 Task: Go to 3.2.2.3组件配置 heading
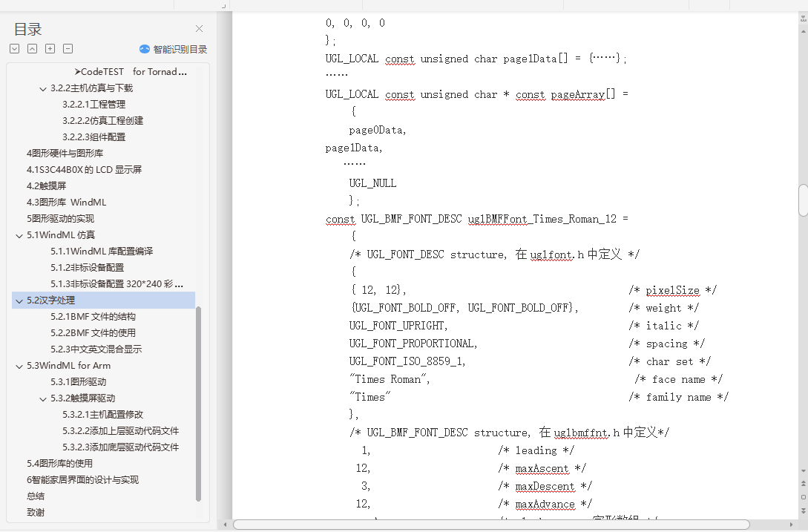[x=93, y=137]
